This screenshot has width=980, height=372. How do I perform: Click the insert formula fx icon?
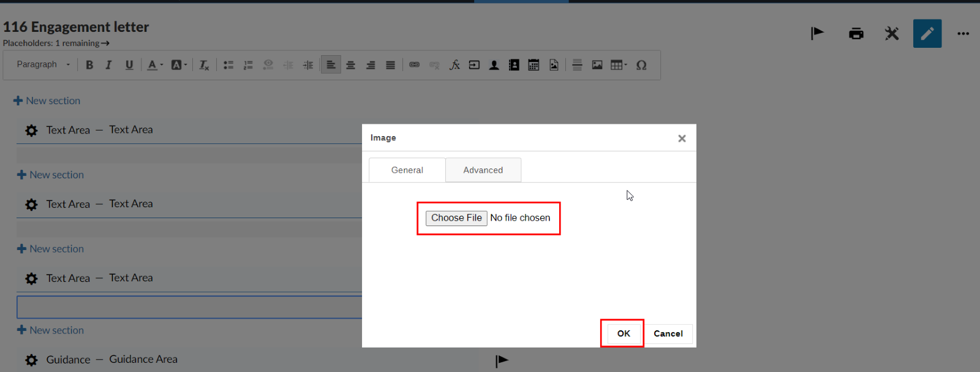454,65
